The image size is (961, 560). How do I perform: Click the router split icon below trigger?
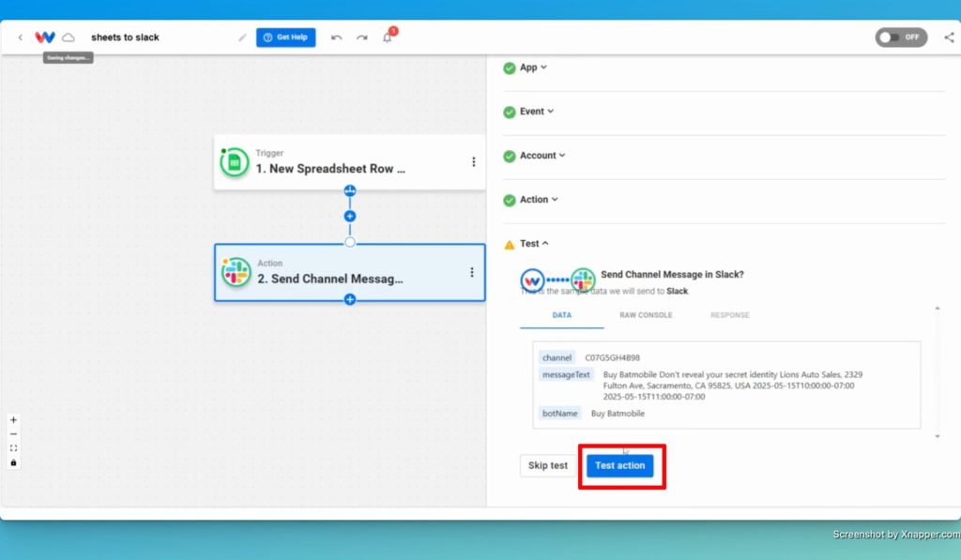pyautogui.click(x=349, y=190)
